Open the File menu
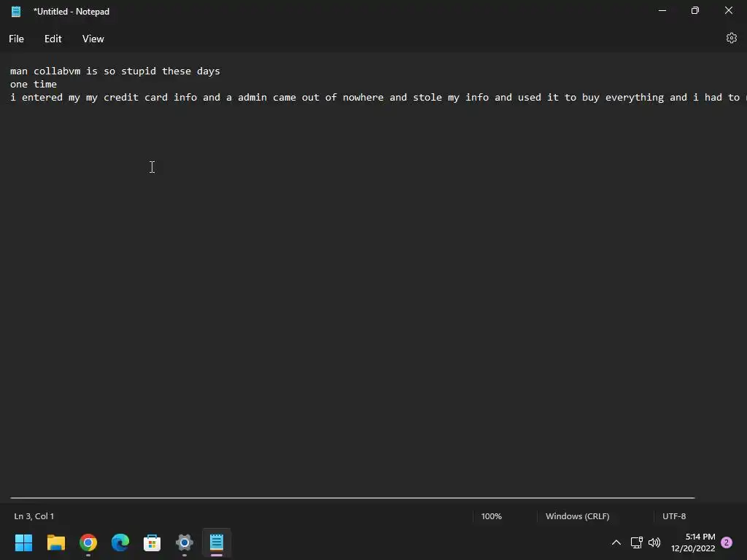The height and width of the screenshot is (560, 747). coord(16,39)
